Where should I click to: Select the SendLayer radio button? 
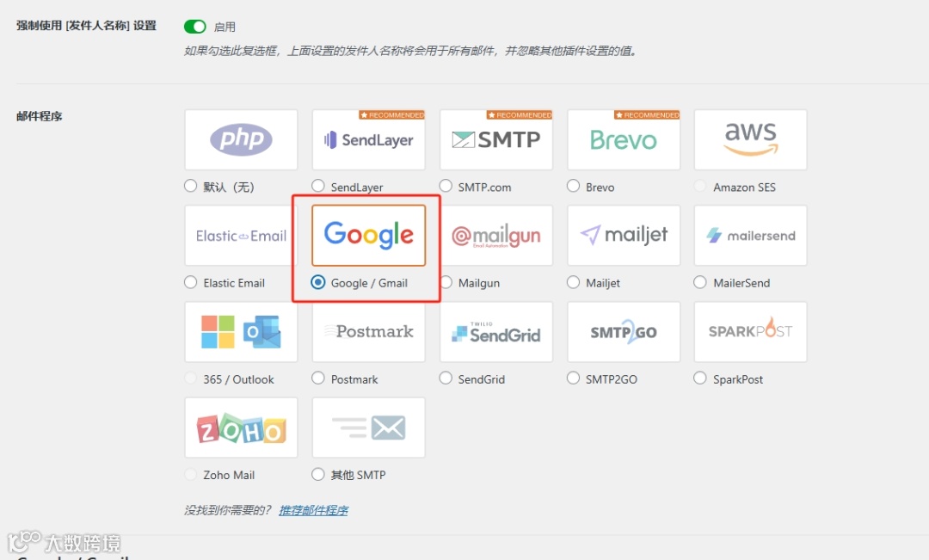(318, 186)
